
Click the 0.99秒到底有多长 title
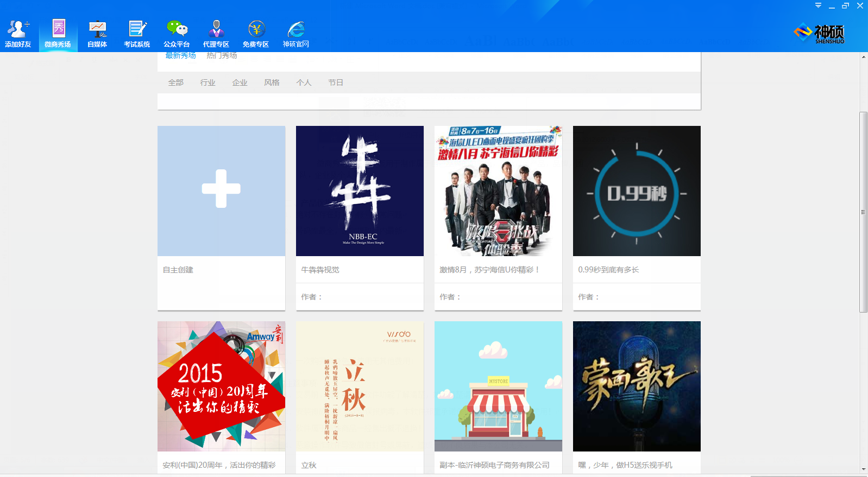click(608, 270)
